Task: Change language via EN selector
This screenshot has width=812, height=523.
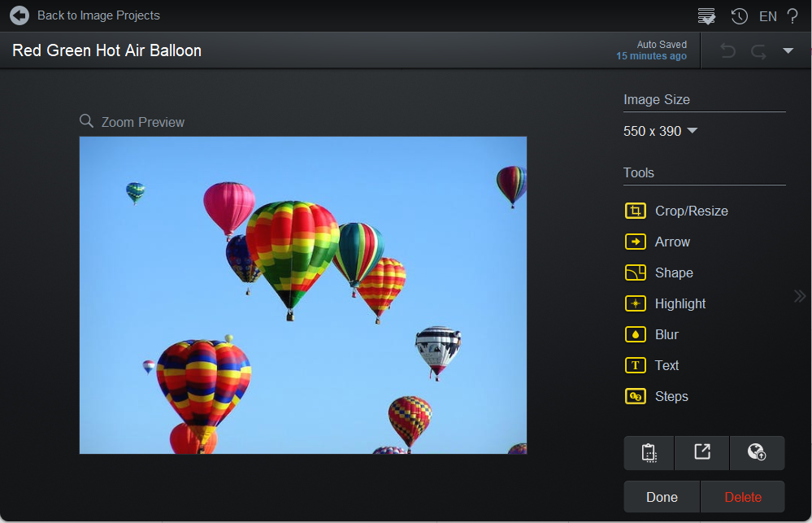Action: [x=768, y=16]
